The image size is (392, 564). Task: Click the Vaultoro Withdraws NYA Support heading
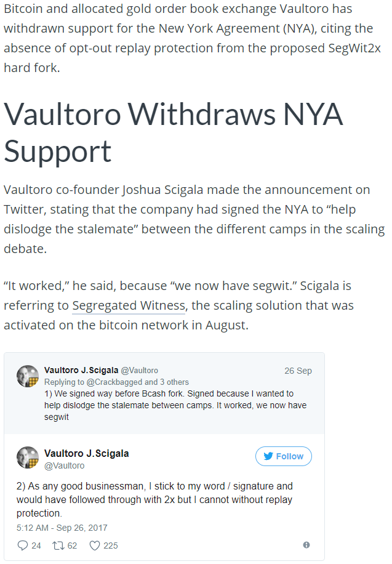click(x=173, y=131)
